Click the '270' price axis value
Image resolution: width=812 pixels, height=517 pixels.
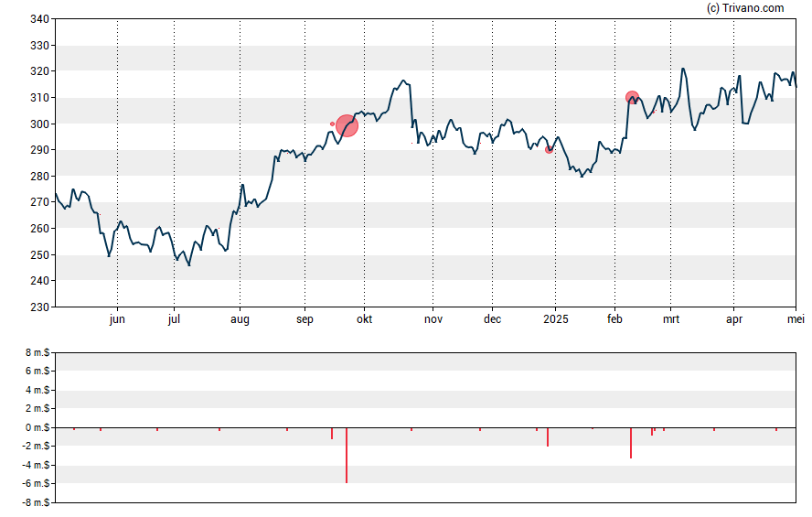(40, 202)
